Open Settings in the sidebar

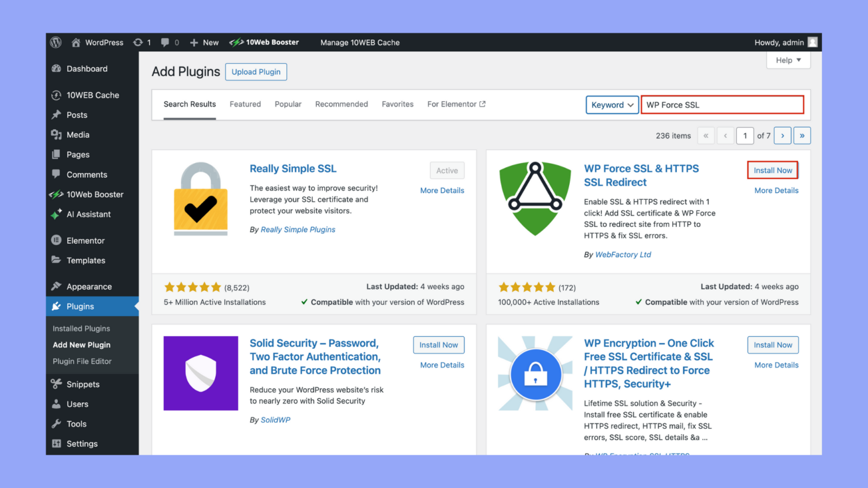click(x=82, y=444)
